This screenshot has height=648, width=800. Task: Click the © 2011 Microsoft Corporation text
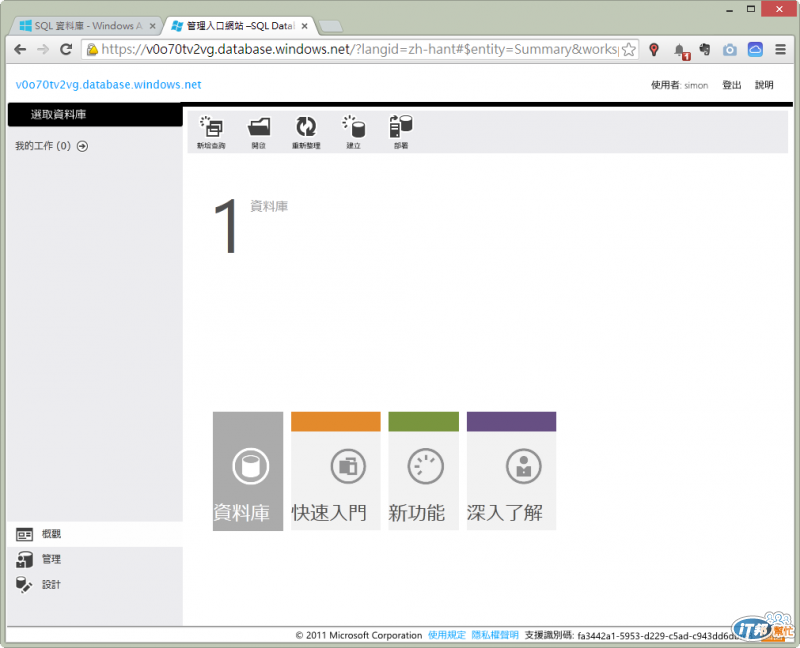[359, 635]
